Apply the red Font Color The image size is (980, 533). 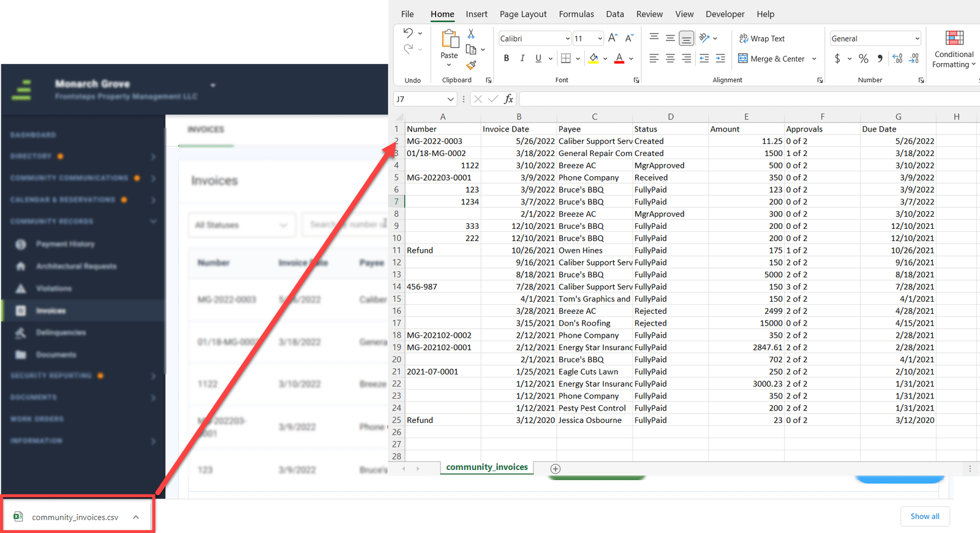619,59
